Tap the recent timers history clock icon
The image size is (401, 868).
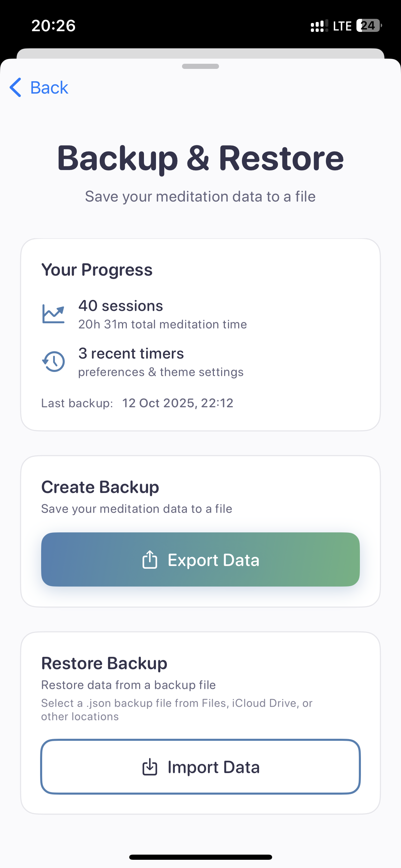tap(53, 361)
